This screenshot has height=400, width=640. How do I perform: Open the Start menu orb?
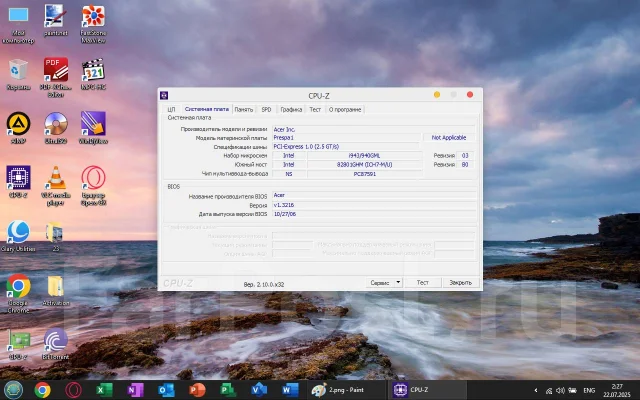(13, 390)
